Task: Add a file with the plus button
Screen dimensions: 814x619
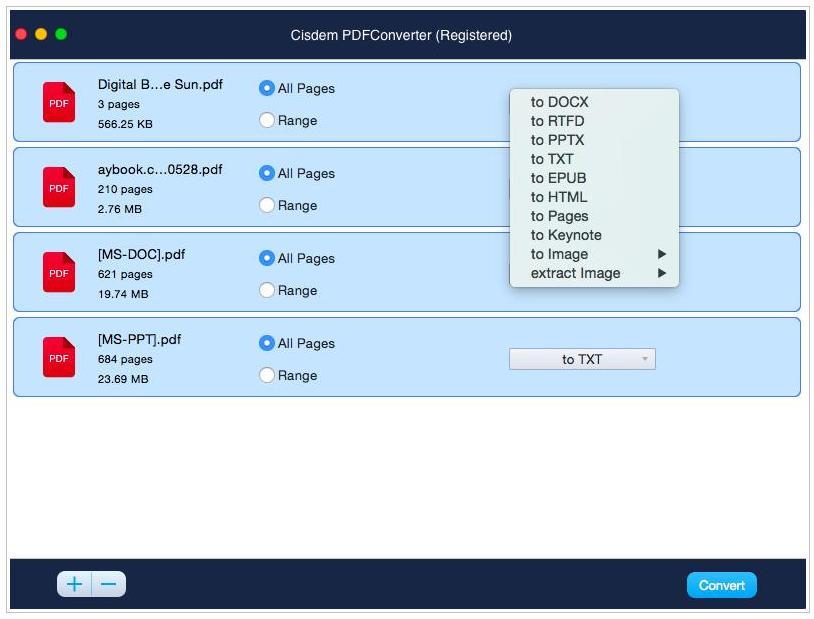Action: (74, 584)
